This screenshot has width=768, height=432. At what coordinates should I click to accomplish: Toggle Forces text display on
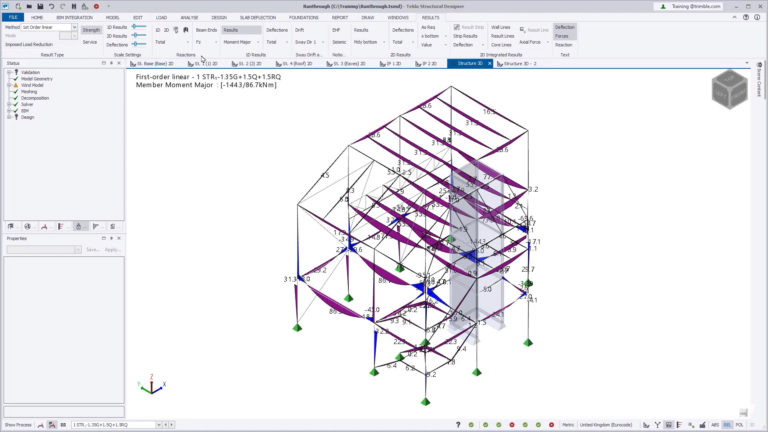click(x=561, y=36)
